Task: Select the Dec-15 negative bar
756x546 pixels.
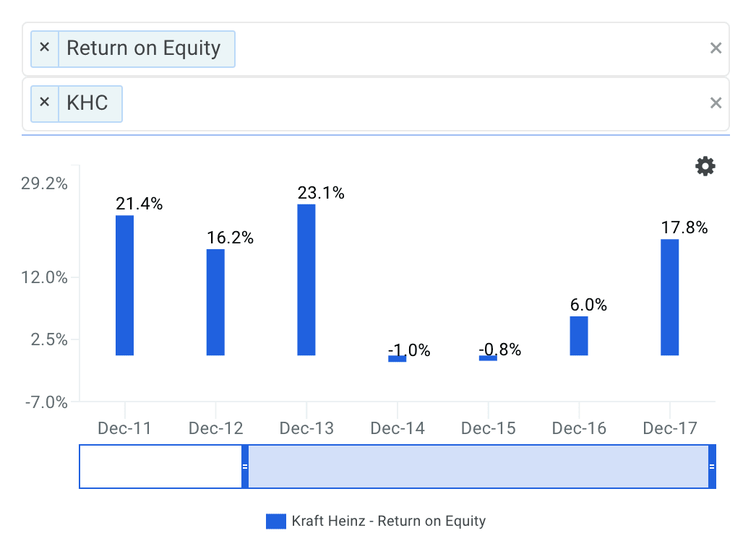Action: tap(488, 357)
